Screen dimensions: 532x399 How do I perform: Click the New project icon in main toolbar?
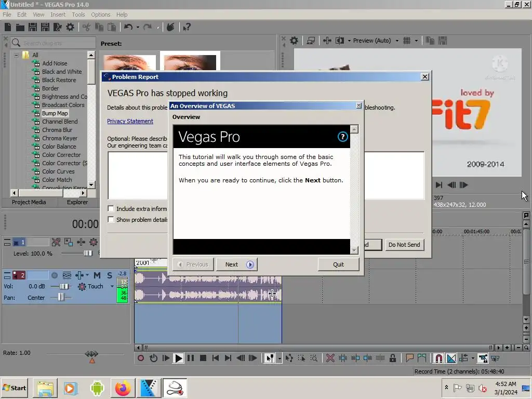coord(8,27)
